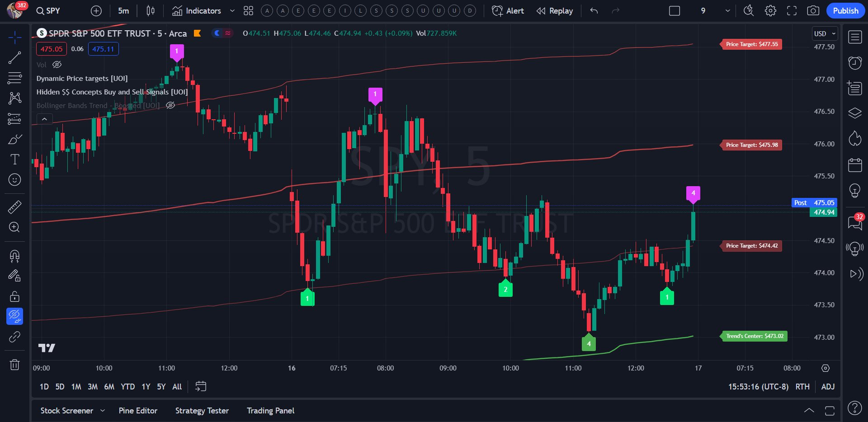Open the indicator templates grid
The width and height of the screenshot is (868, 422).
[x=248, y=11]
